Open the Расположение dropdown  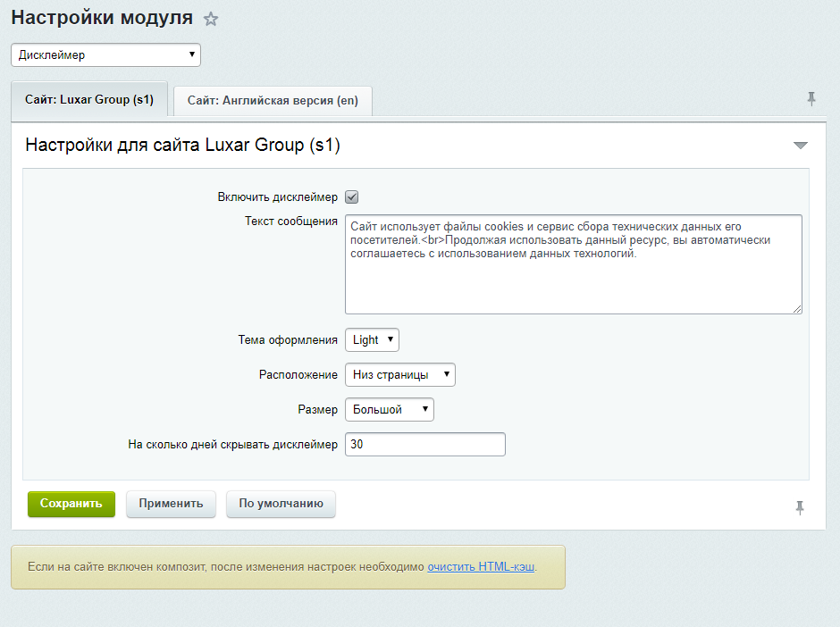pyautogui.click(x=400, y=375)
